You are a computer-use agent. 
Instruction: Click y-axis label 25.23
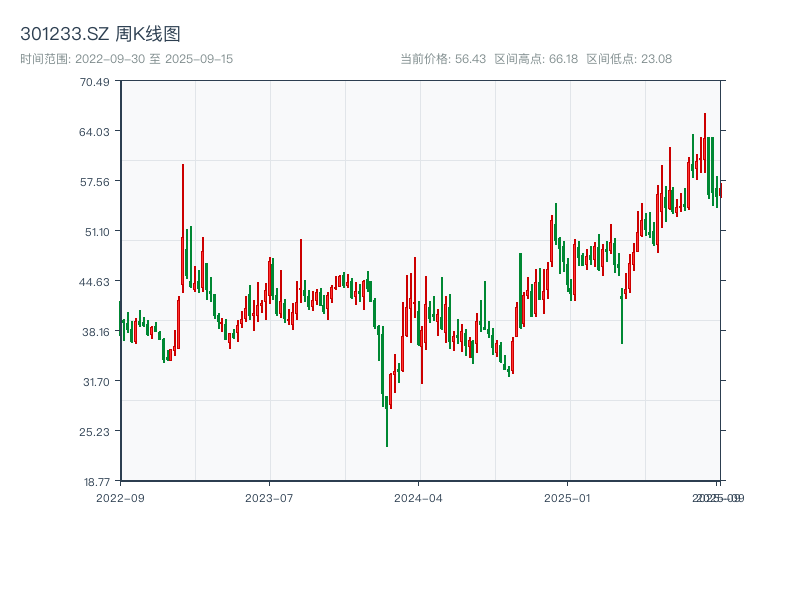tap(94, 432)
